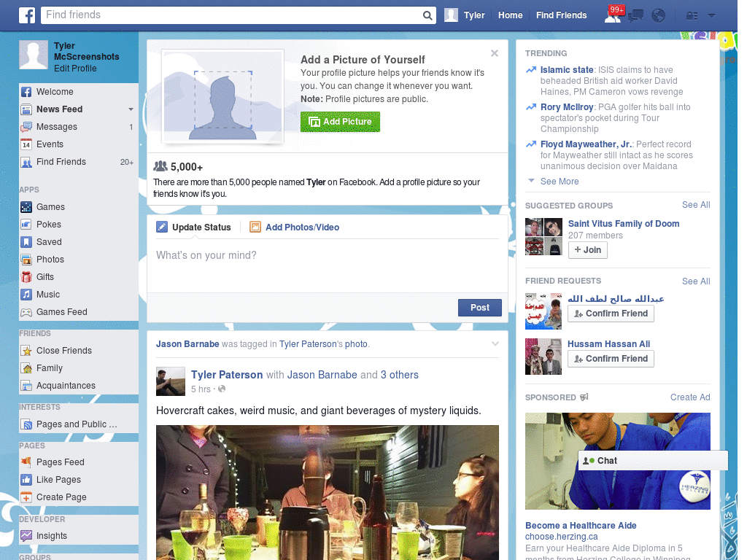Click the 3 others link in post
The image size is (747, 560).
point(399,375)
